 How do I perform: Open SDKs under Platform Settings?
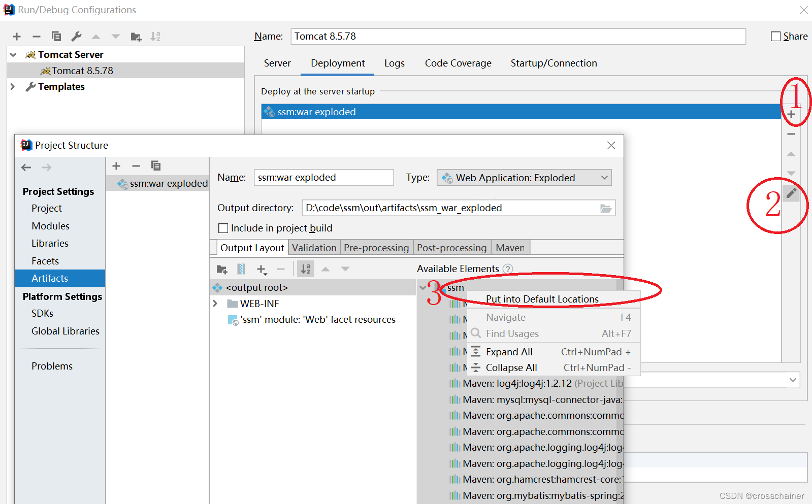point(42,313)
